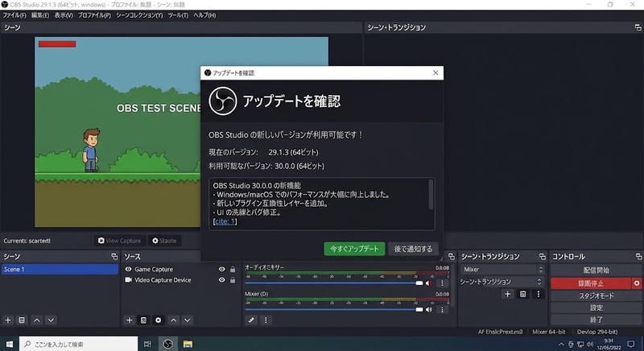The width and height of the screenshot is (644, 351).
Task: Open the three-dot menu of the オーディオミキサー channel
Action: tap(442, 283)
